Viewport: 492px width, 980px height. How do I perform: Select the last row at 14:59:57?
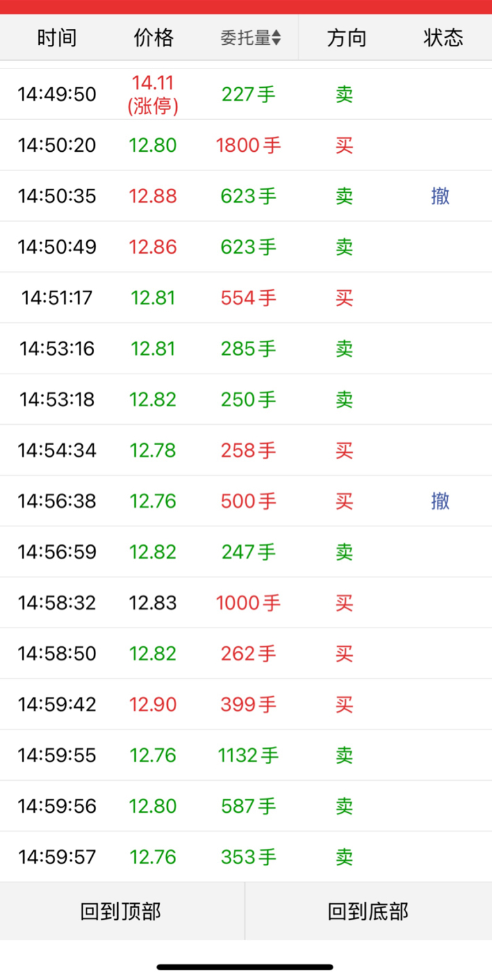click(246, 857)
